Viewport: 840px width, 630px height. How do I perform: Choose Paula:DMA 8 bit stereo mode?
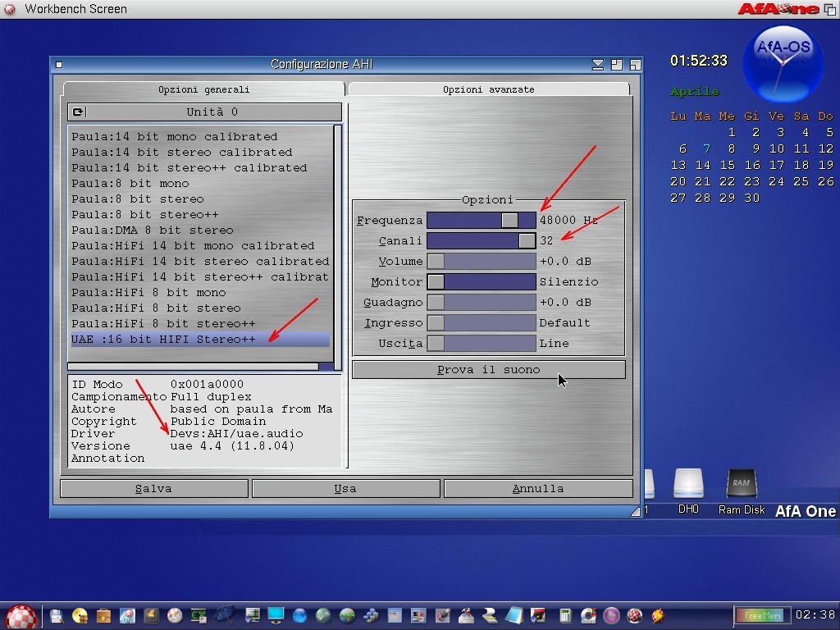153,231
